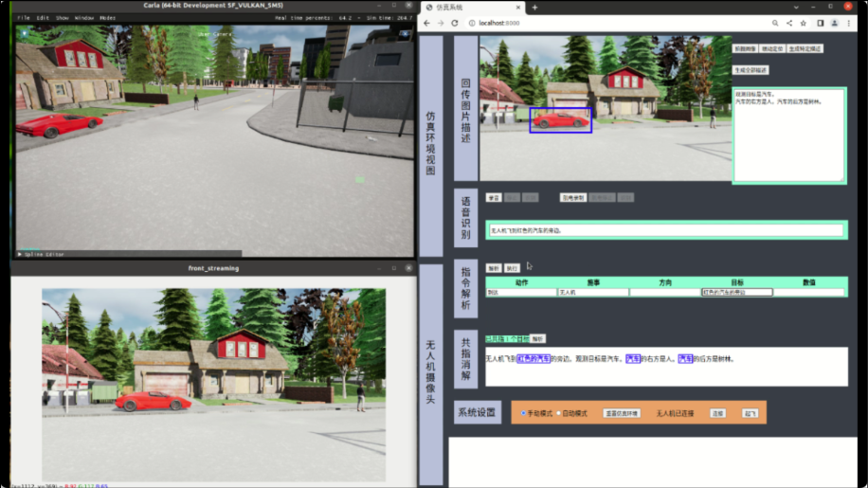The width and height of the screenshot is (868, 488).
Task: Select the 自动模式 radio button
Action: click(558, 413)
